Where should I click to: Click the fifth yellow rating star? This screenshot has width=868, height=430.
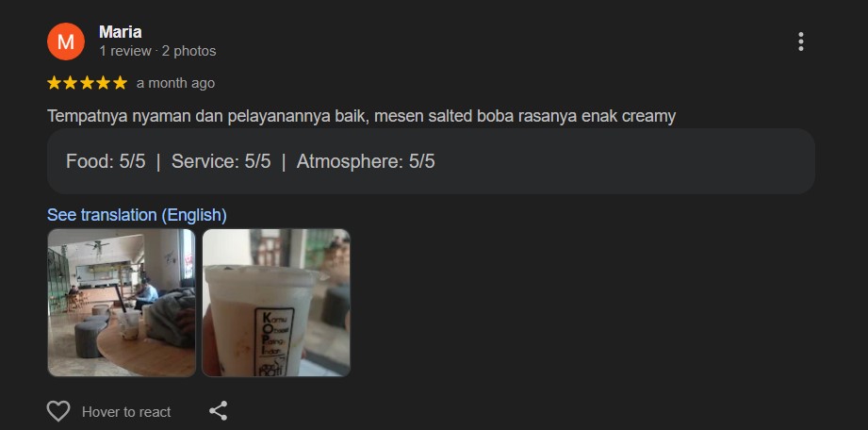[x=120, y=83]
